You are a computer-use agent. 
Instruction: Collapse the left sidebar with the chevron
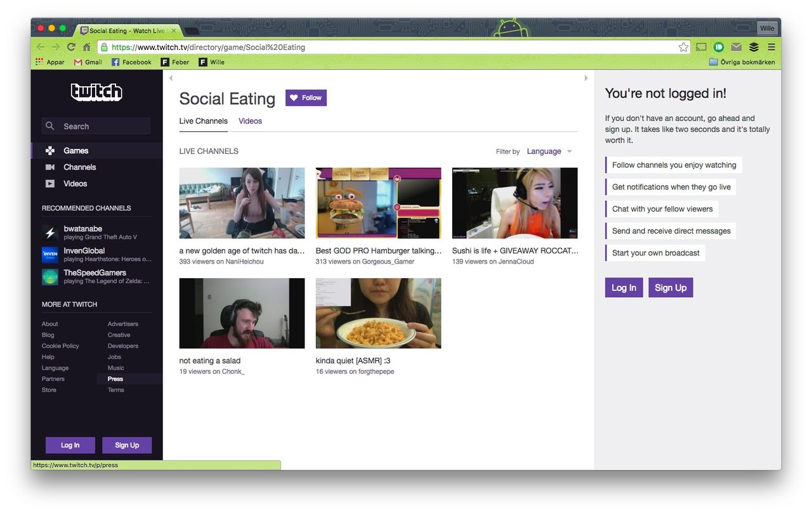tap(170, 77)
